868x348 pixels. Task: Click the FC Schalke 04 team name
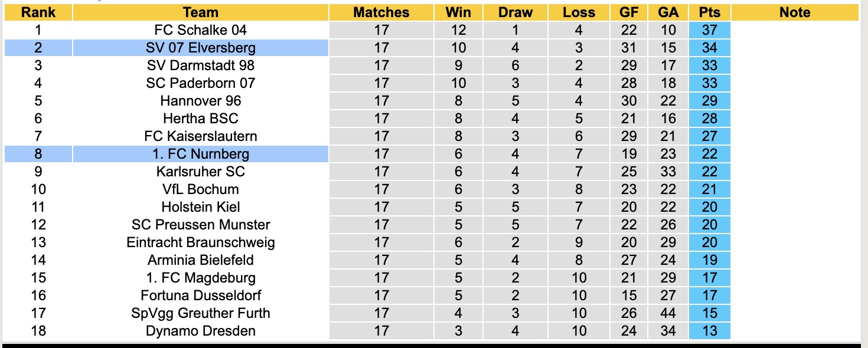coord(201,30)
